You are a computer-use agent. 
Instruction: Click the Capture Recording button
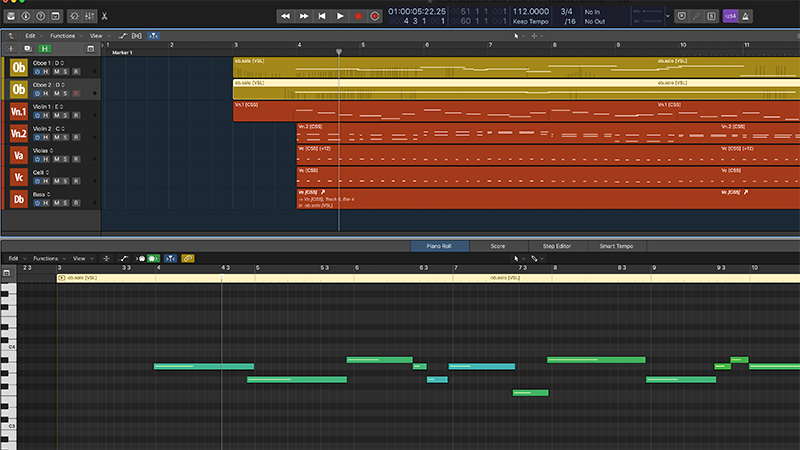pyautogui.click(x=375, y=16)
